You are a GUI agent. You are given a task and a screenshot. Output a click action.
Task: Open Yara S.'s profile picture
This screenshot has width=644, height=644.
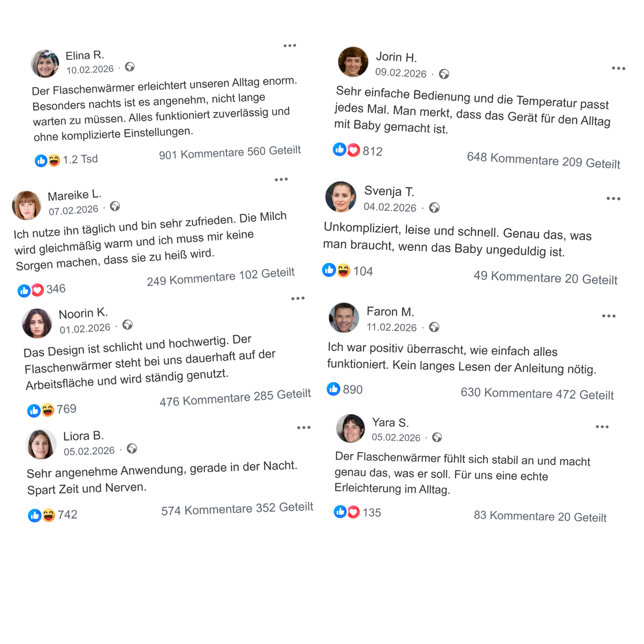tap(351, 428)
